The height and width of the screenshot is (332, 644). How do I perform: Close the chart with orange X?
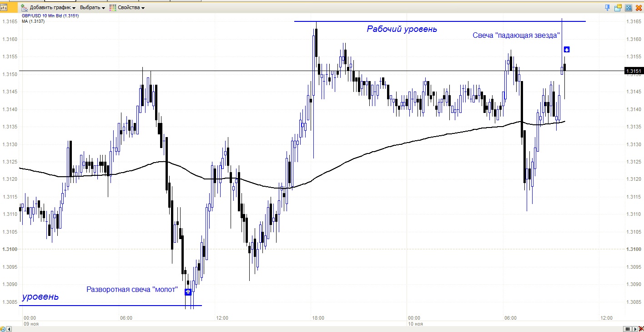pos(639,8)
